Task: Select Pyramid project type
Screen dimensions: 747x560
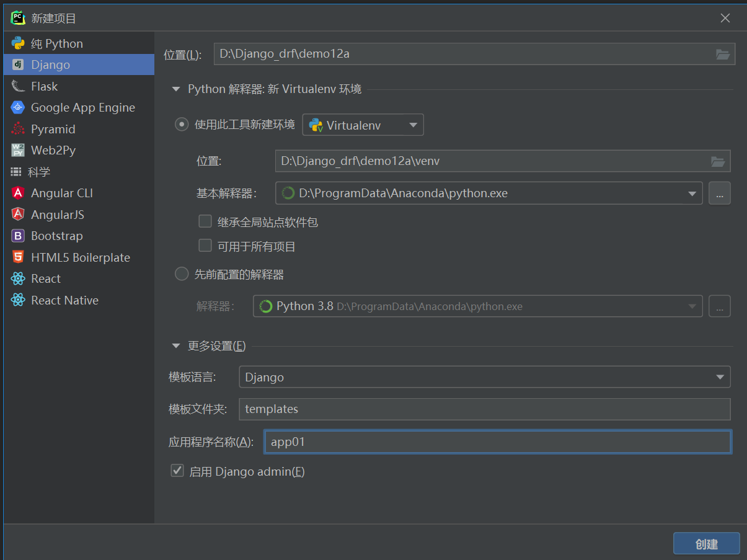Action: pos(79,129)
